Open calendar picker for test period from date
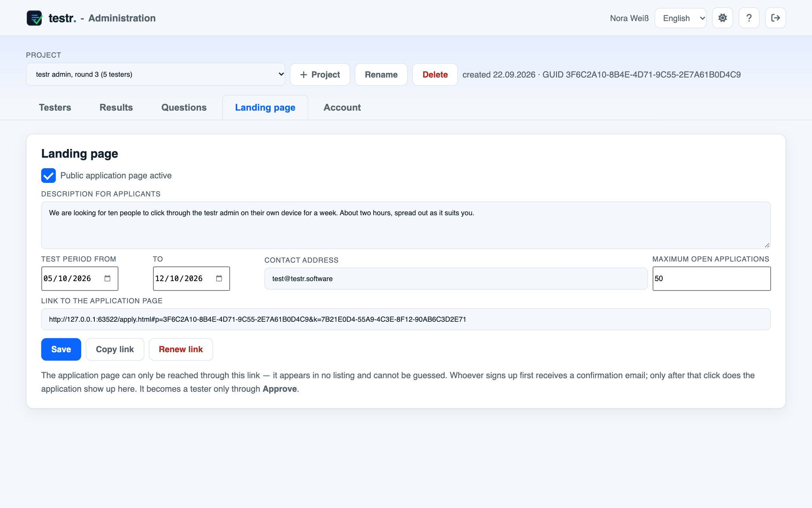Viewport: 812px width, 508px height. [108, 278]
